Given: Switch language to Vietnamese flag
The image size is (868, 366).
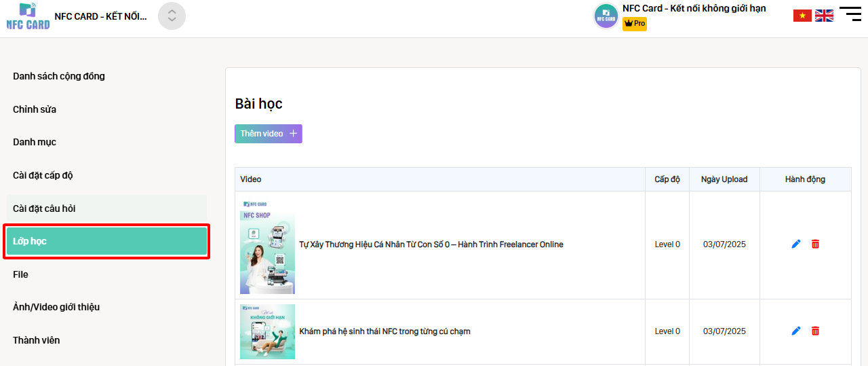Looking at the screenshot, I should coord(802,16).
